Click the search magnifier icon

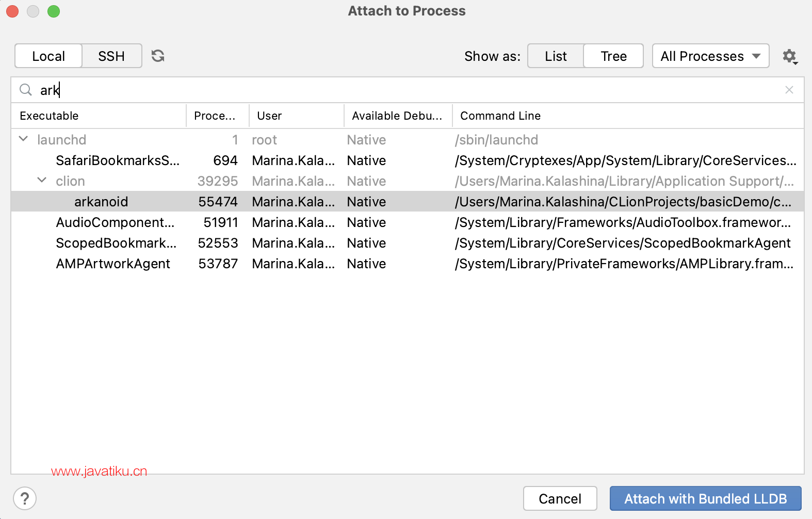pos(26,90)
